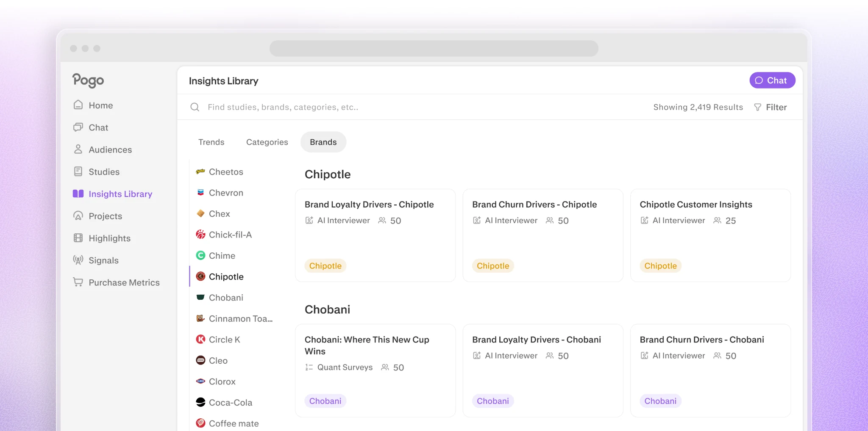Screen dimensions: 868x431
Task: Select Cinnamon Toa… brand in list
Action: point(234,318)
